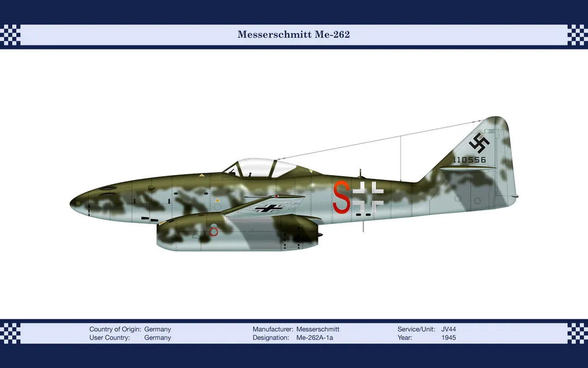Click the 'Manufacturer:' label
Image resolution: width=588 pixels, height=368 pixels.
[273, 329]
